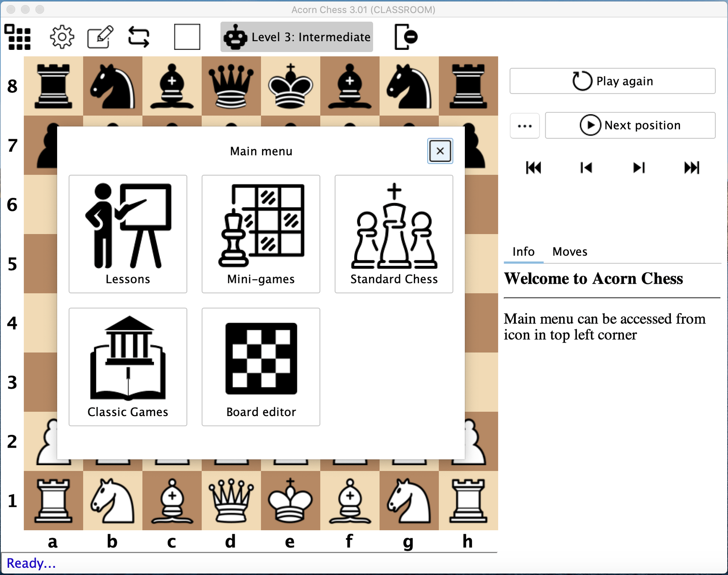Select Level 3: Intermediate engine selector
The height and width of the screenshot is (575, 728).
pos(297,36)
